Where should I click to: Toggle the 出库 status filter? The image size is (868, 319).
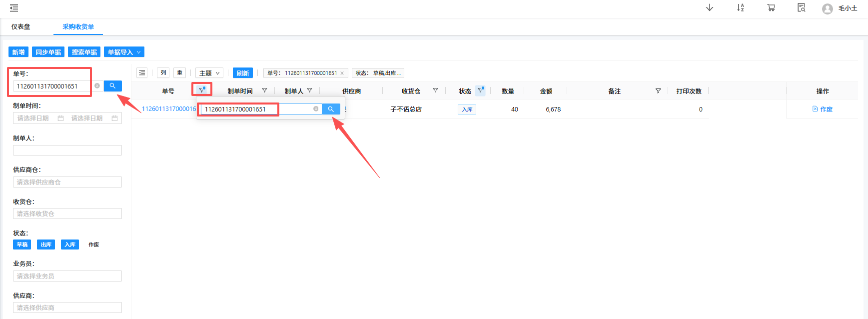pos(46,244)
